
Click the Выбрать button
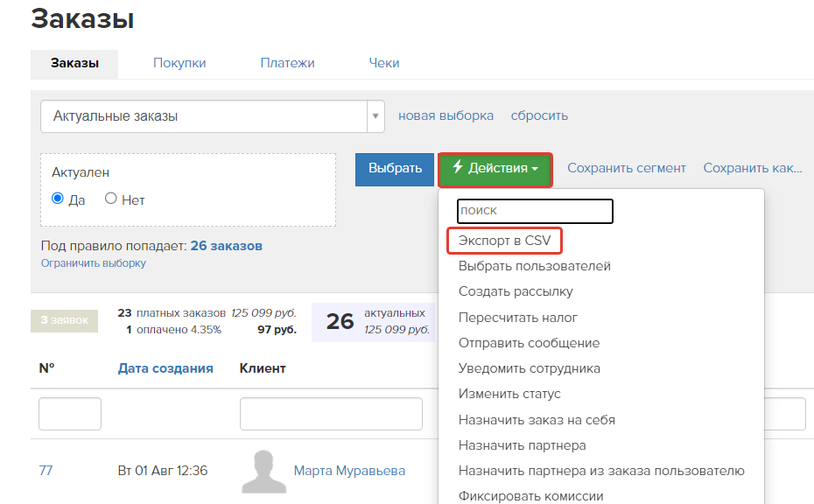(x=395, y=169)
